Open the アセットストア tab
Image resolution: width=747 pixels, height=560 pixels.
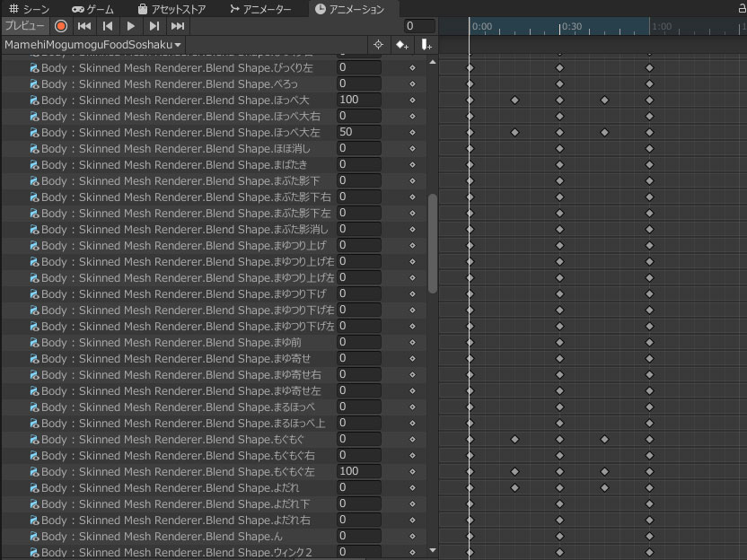pyautogui.click(x=172, y=9)
